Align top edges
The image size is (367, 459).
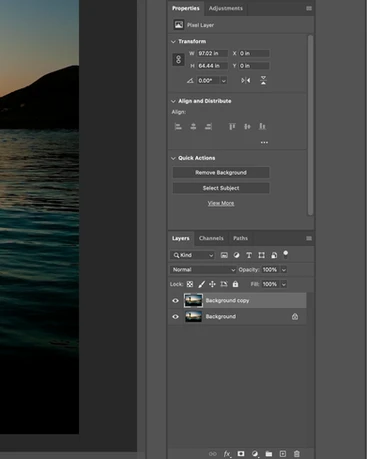coord(232,126)
